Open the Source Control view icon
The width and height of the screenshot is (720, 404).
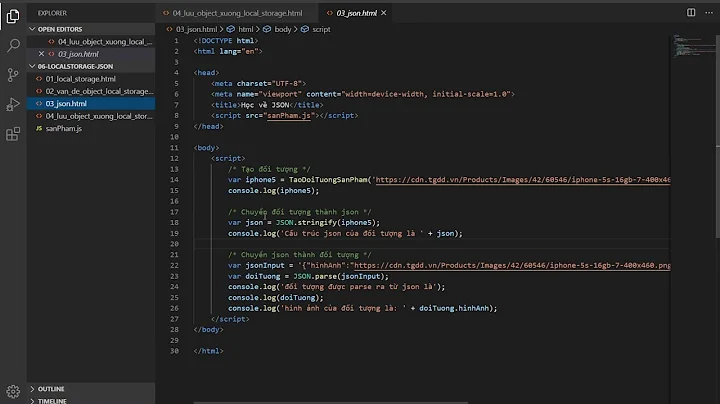(13, 75)
